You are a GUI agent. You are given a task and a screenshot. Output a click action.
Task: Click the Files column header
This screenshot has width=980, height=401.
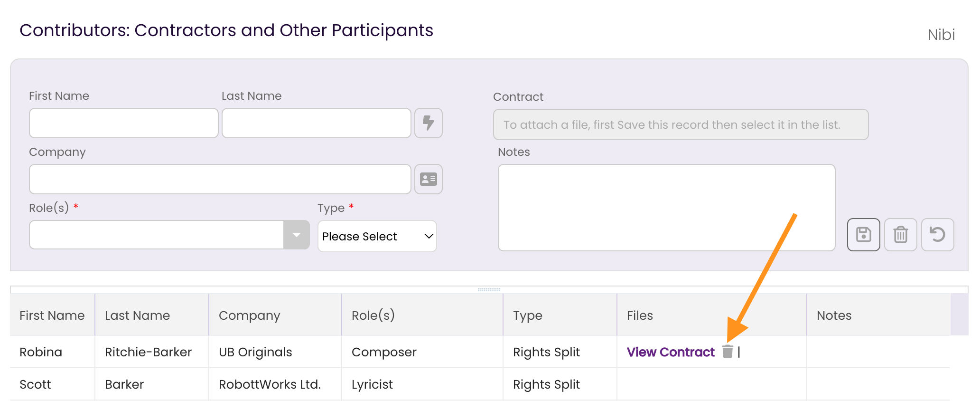click(x=712, y=315)
